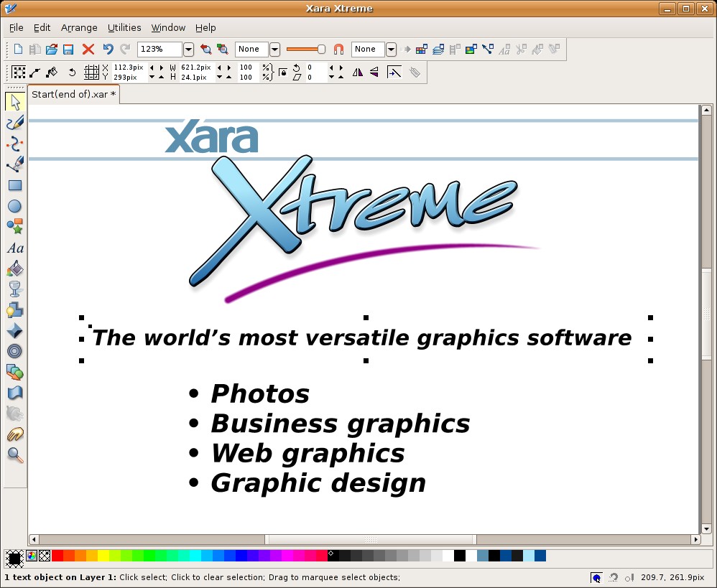Click the 123% zoom field
Image resolution: width=717 pixels, height=588 pixels.
point(160,49)
